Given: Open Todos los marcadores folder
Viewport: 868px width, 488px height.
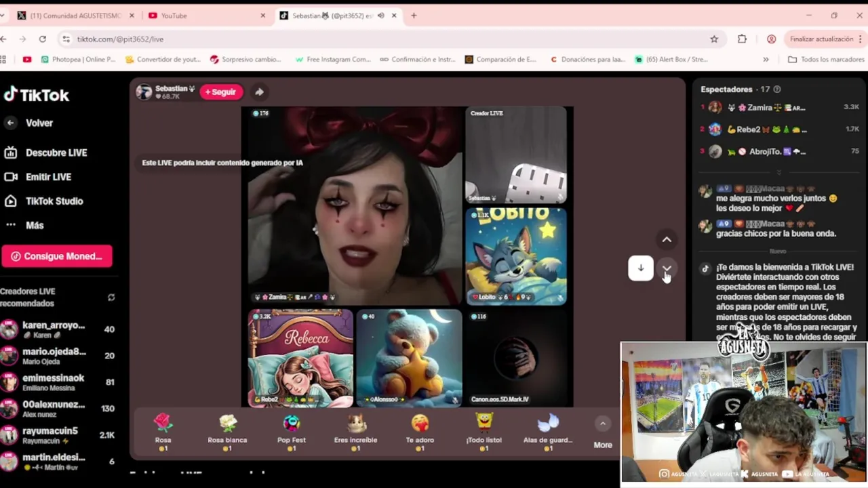Looking at the screenshot, I should pos(825,60).
